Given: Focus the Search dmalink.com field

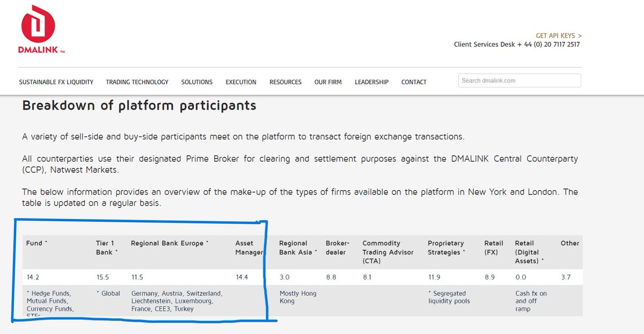Looking at the screenshot, I should click(x=519, y=81).
